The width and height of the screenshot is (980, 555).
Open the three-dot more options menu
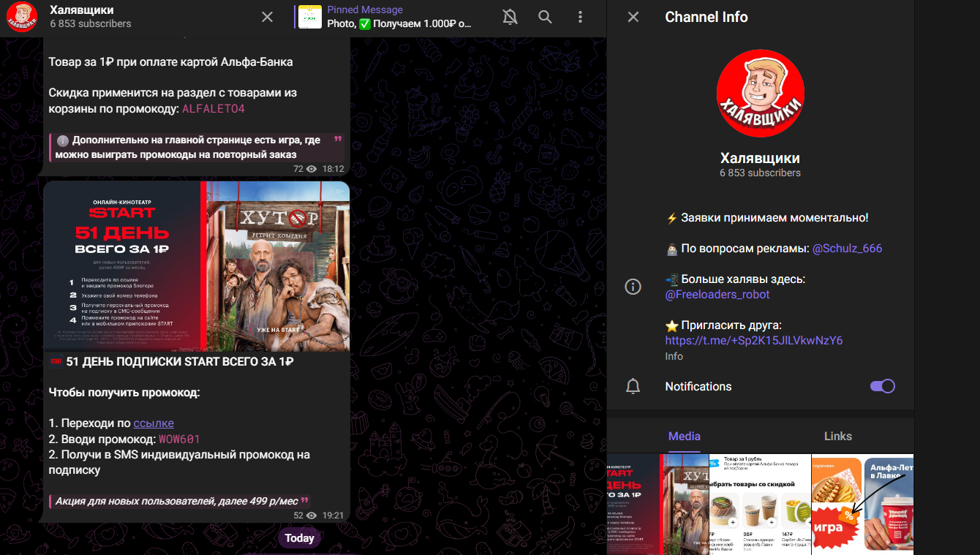tap(580, 17)
